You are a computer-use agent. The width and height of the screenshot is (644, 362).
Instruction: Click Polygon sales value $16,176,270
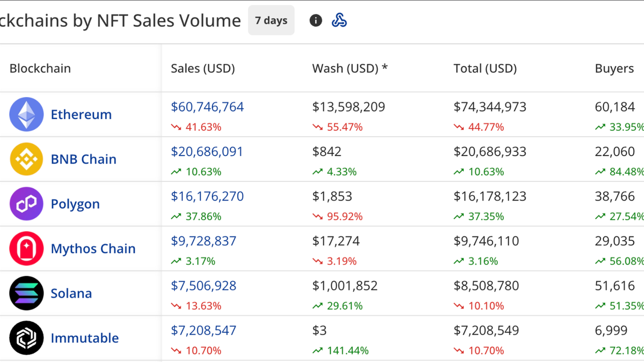[207, 196]
